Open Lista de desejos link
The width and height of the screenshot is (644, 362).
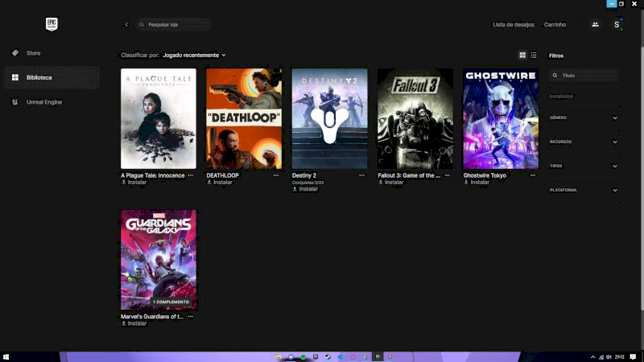point(513,24)
